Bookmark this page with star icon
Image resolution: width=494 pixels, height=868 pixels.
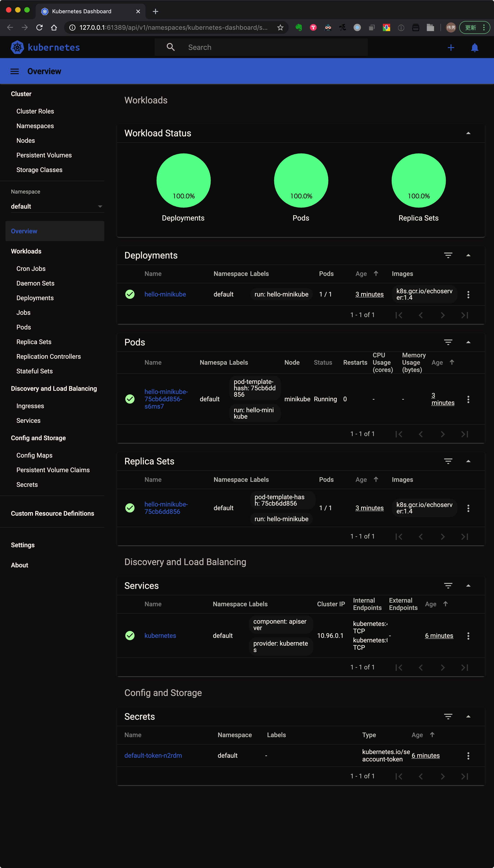click(280, 27)
